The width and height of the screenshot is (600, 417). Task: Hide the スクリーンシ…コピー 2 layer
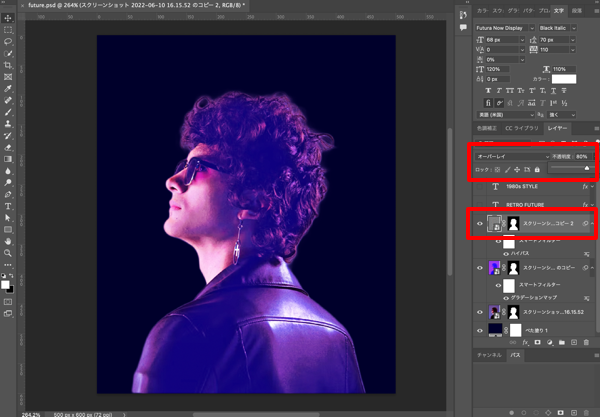pos(480,224)
